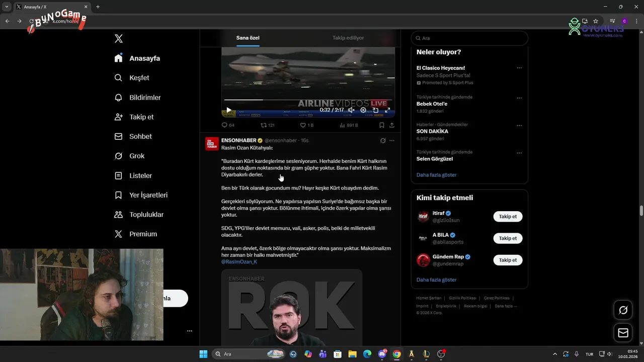This screenshot has height=362, width=644.
Task: Open Sohbet messages page
Action: point(133,136)
